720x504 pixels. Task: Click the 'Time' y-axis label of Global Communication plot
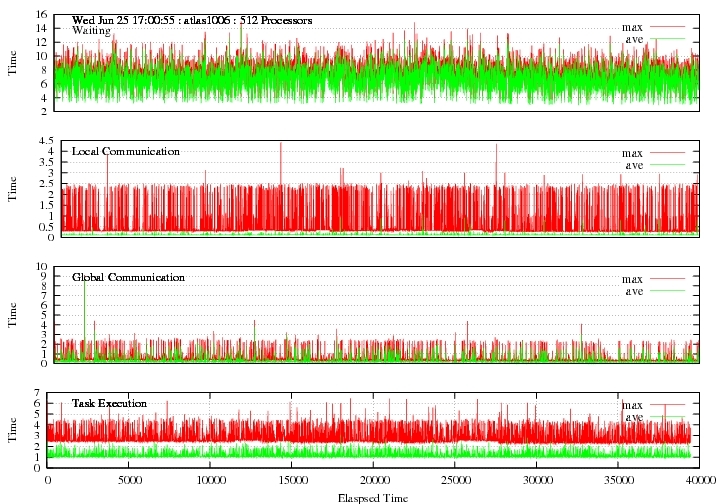point(12,314)
